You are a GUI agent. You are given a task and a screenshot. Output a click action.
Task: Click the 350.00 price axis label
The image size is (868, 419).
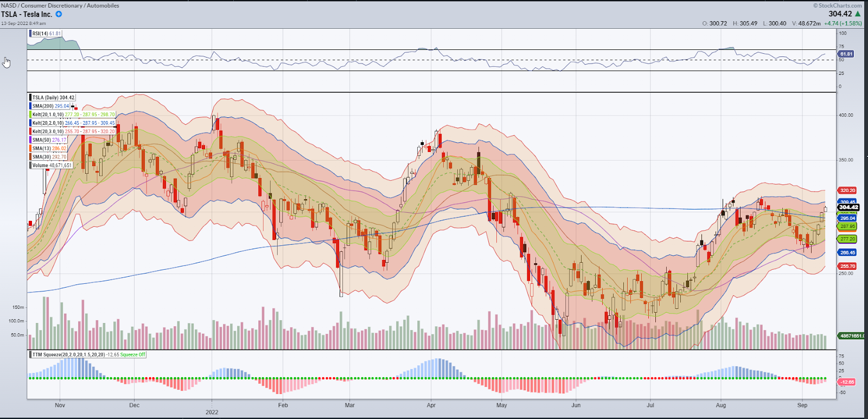point(846,160)
